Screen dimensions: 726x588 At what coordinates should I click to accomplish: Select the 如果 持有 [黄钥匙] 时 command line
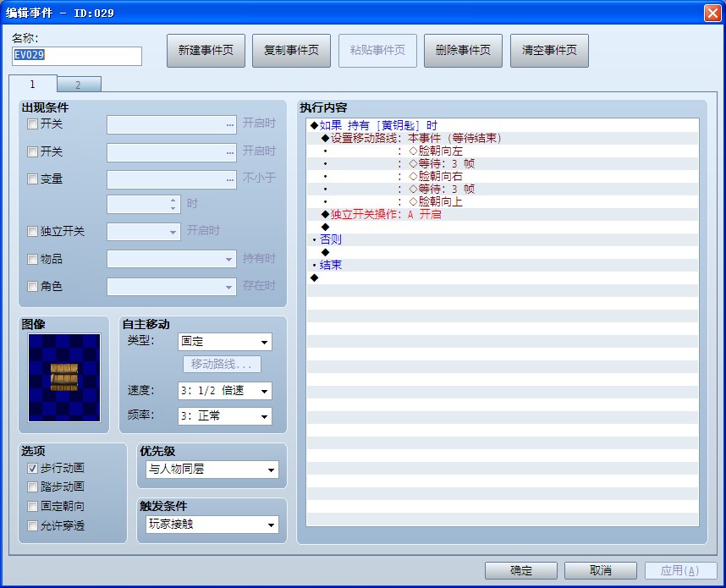[x=503, y=125]
